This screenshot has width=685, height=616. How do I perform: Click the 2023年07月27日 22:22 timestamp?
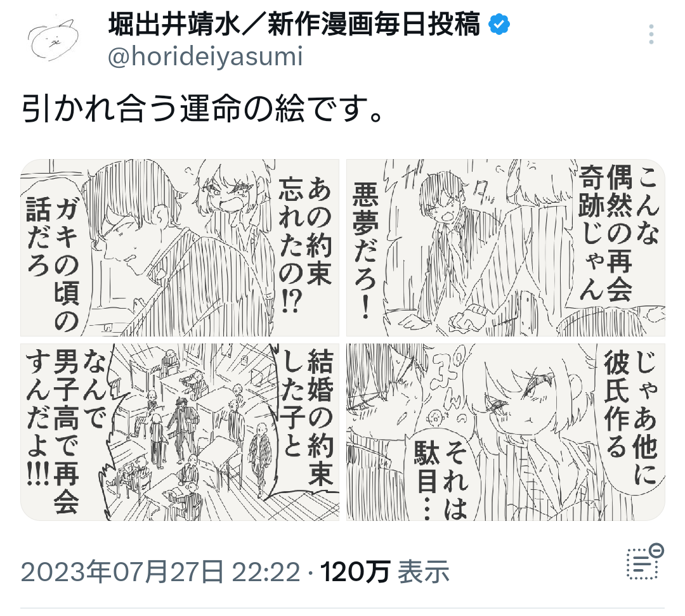point(160,572)
